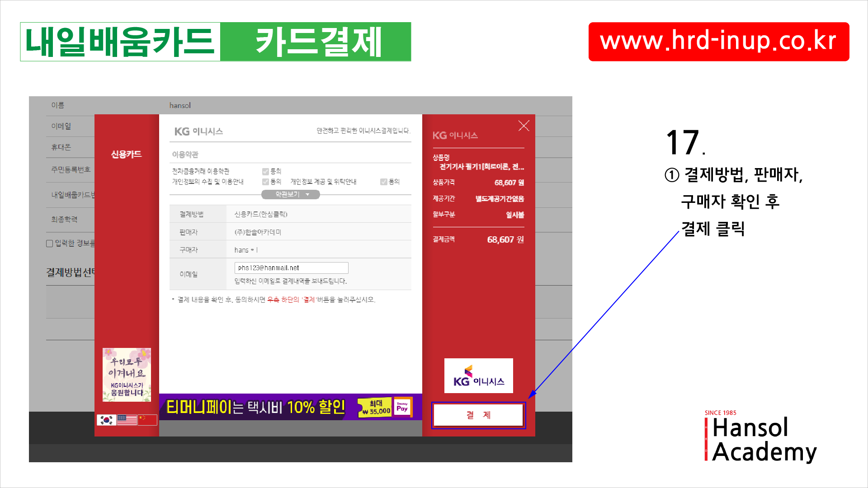
Task: Edit the email field phs123@hanmail.net
Action: [x=291, y=268]
